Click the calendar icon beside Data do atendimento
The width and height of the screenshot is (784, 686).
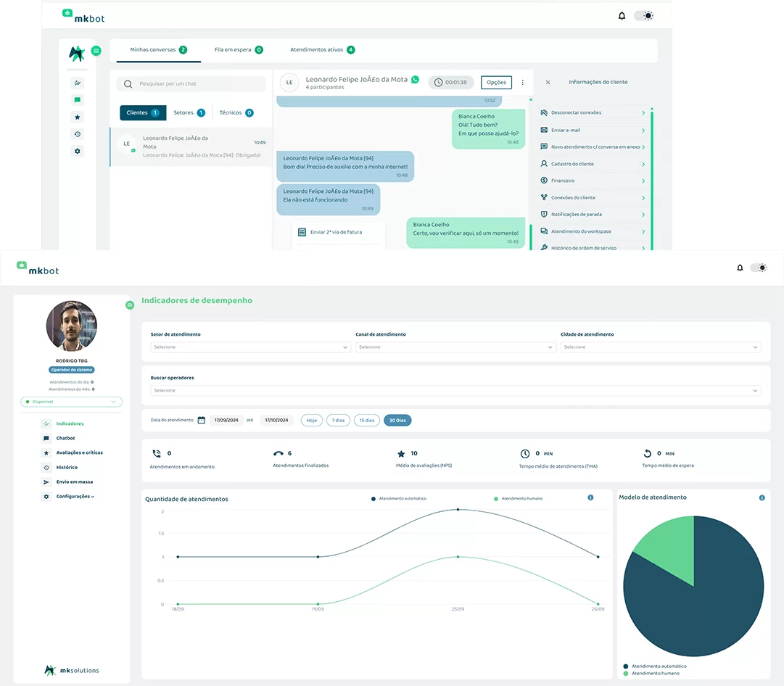202,420
